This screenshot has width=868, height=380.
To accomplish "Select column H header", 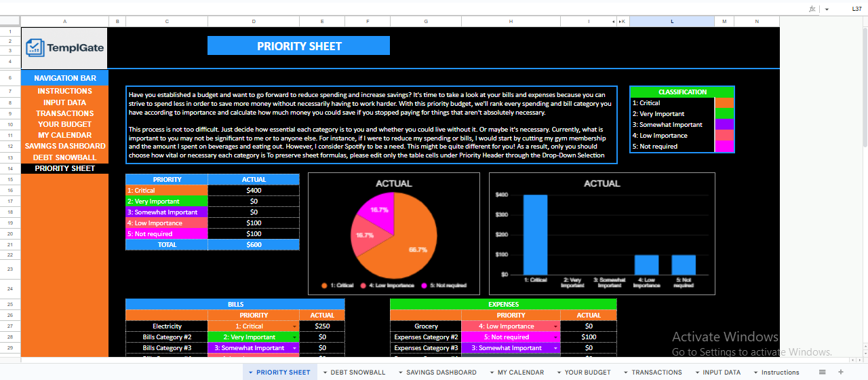I will 511,22.
